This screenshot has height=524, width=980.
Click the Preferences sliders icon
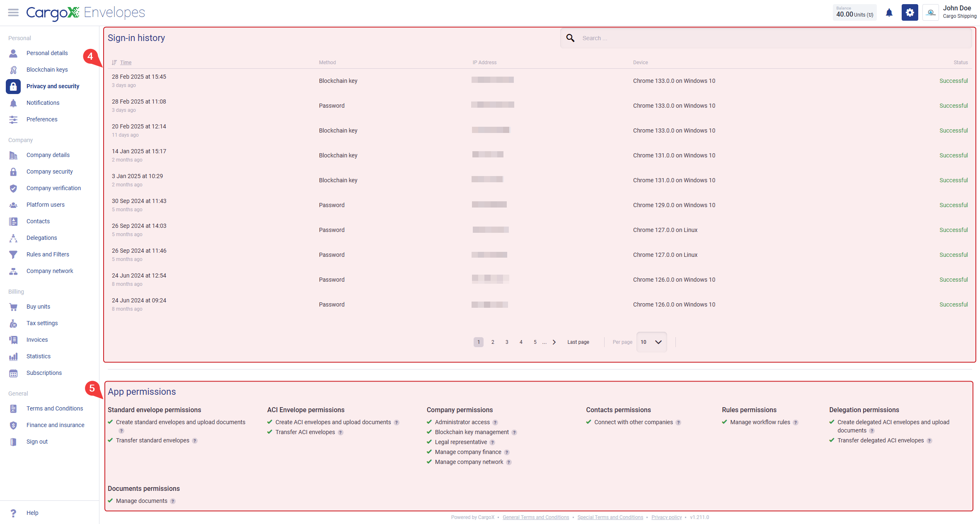13,119
